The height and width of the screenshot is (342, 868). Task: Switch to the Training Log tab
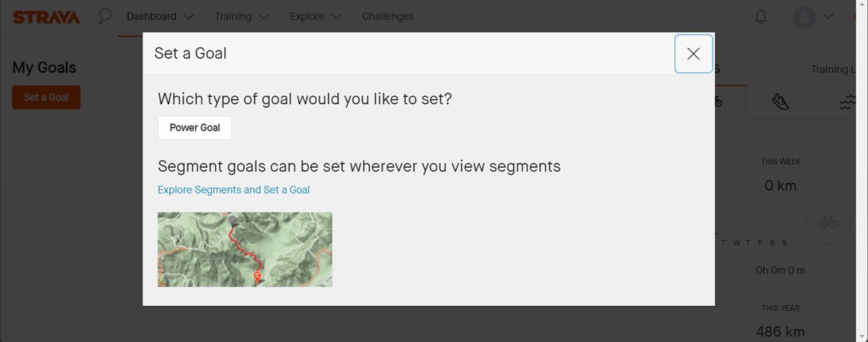click(x=833, y=69)
